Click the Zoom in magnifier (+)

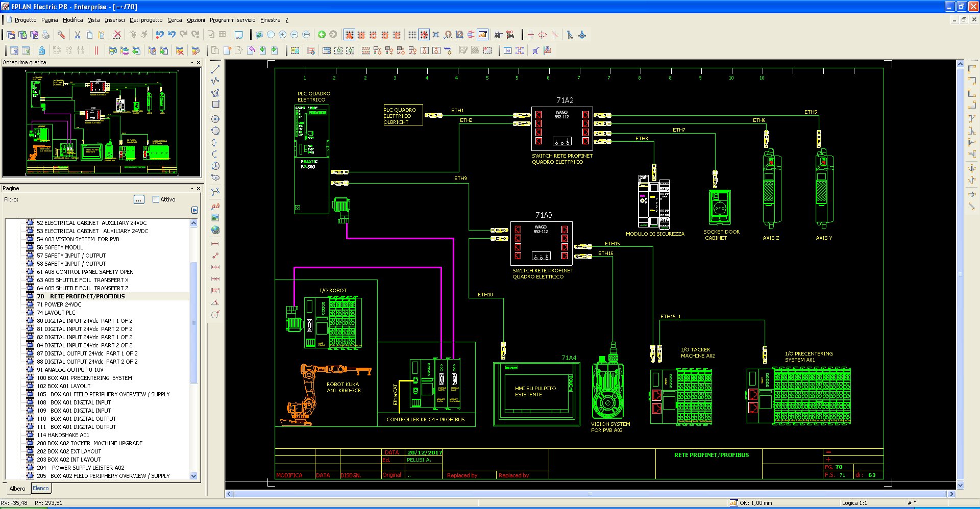point(282,35)
